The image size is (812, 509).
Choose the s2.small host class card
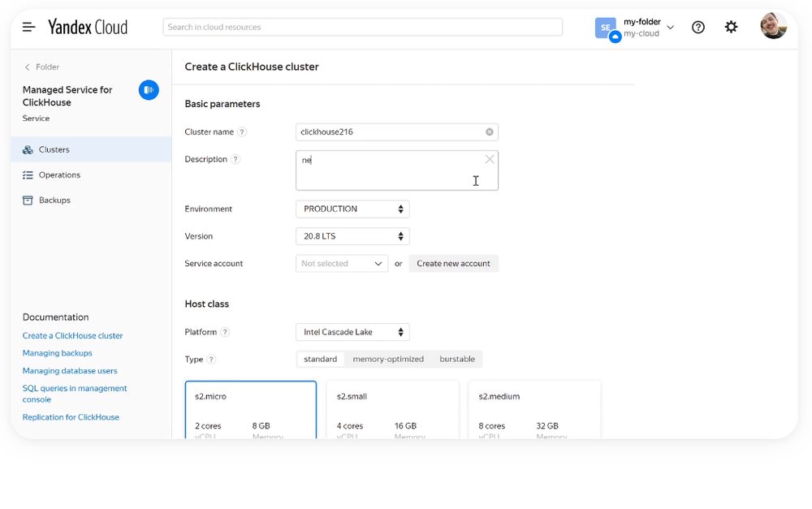(392, 410)
